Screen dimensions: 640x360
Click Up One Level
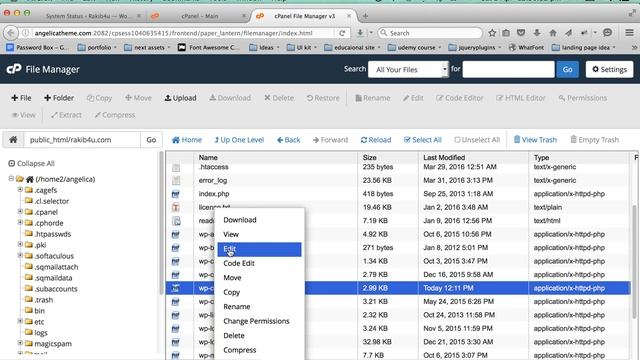(x=239, y=140)
